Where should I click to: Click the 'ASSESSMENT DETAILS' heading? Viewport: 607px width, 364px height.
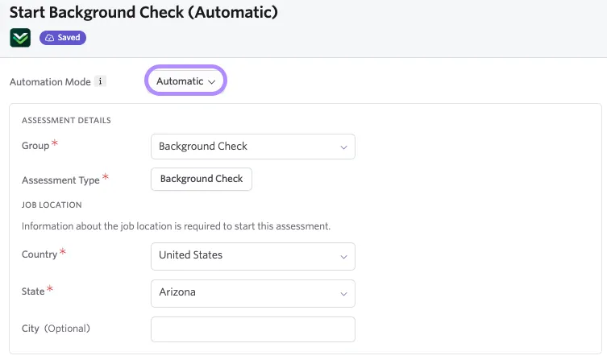point(66,120)
